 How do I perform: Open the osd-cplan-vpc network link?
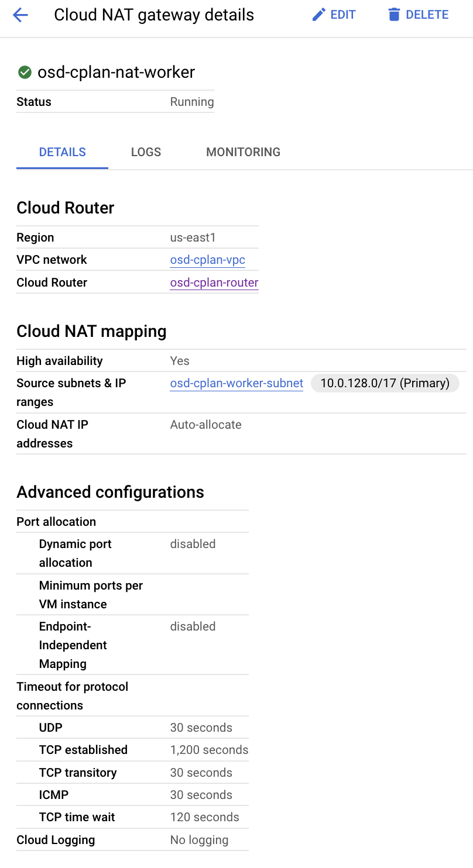(207, 260)
